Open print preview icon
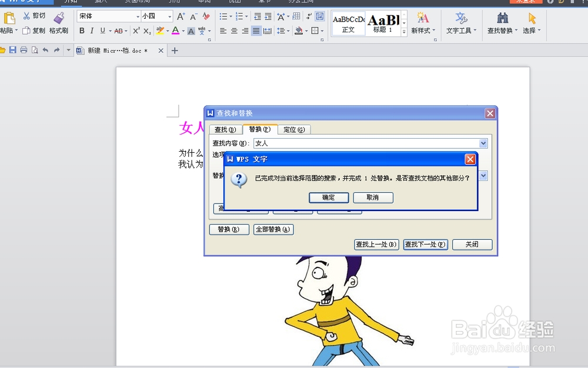This screenshot has height=368, width=588. coord(35,50)
